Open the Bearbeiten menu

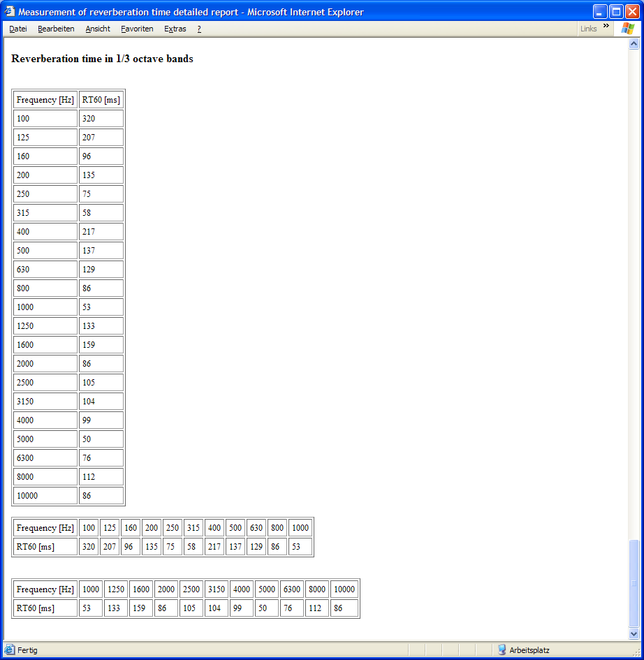56,29
